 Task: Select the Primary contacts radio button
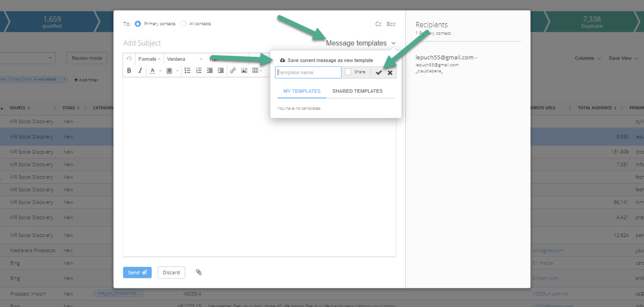[x=138, y=24]
